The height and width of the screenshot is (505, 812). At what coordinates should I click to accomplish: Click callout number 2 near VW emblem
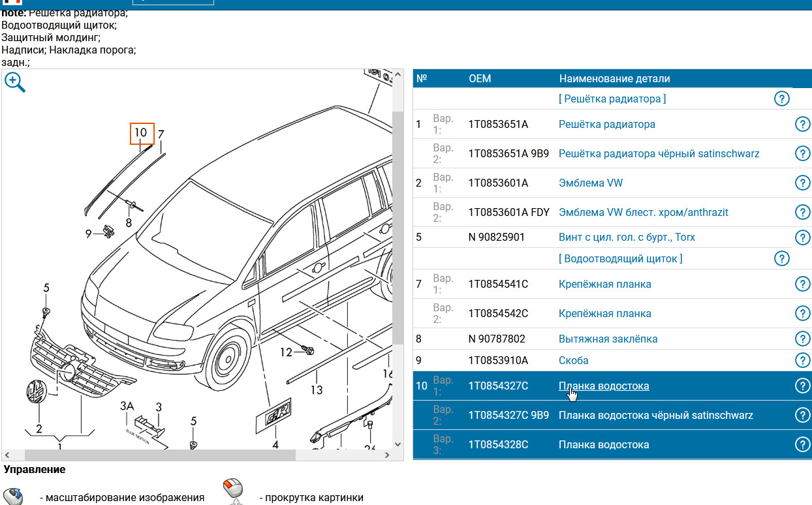[x=39, y=429]
